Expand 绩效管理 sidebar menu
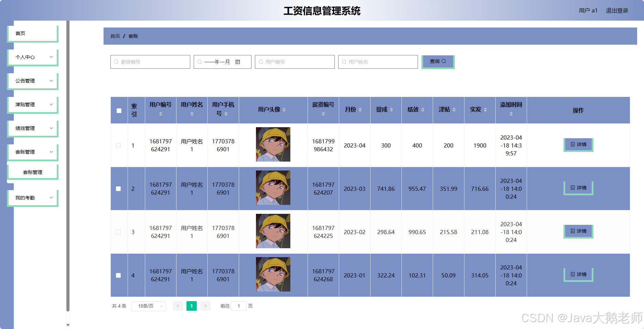The image size is (644, 329). pos(33,128)
